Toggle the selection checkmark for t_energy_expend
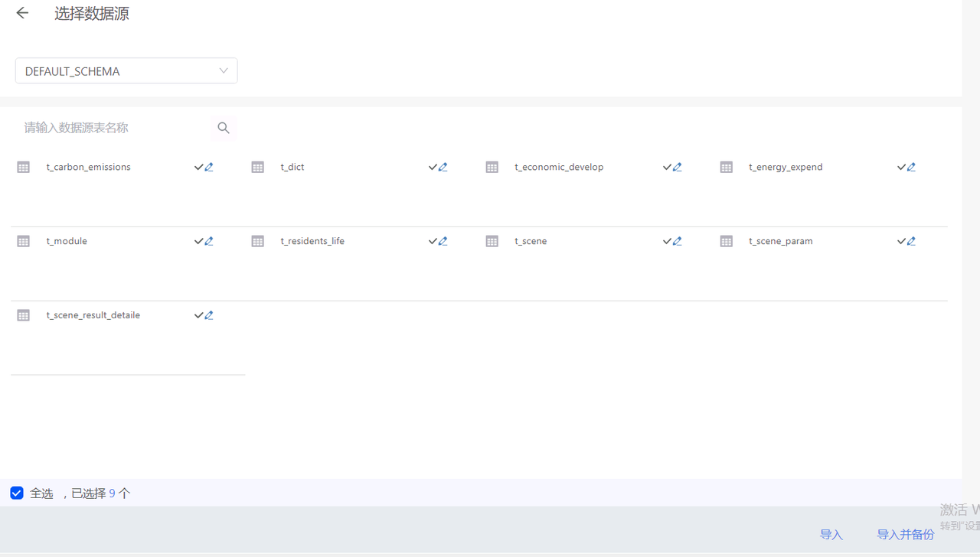 pyautogui.click(x=901, y=167)
